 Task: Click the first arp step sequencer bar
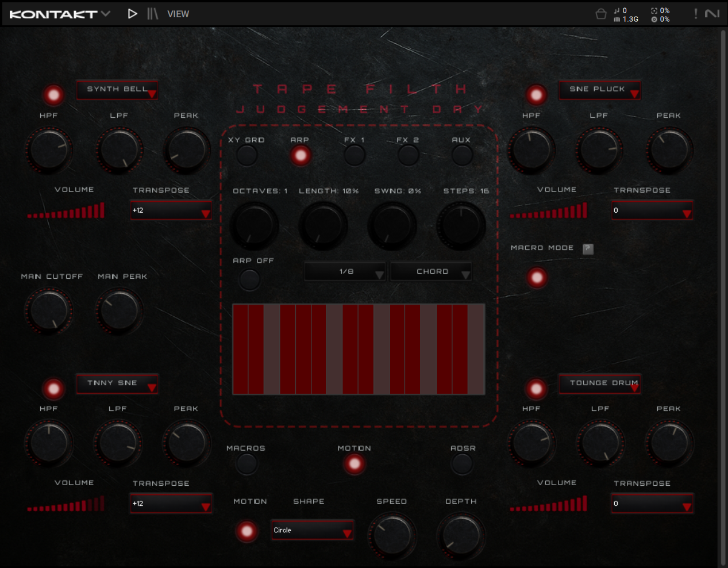click(x=240, y=349)
